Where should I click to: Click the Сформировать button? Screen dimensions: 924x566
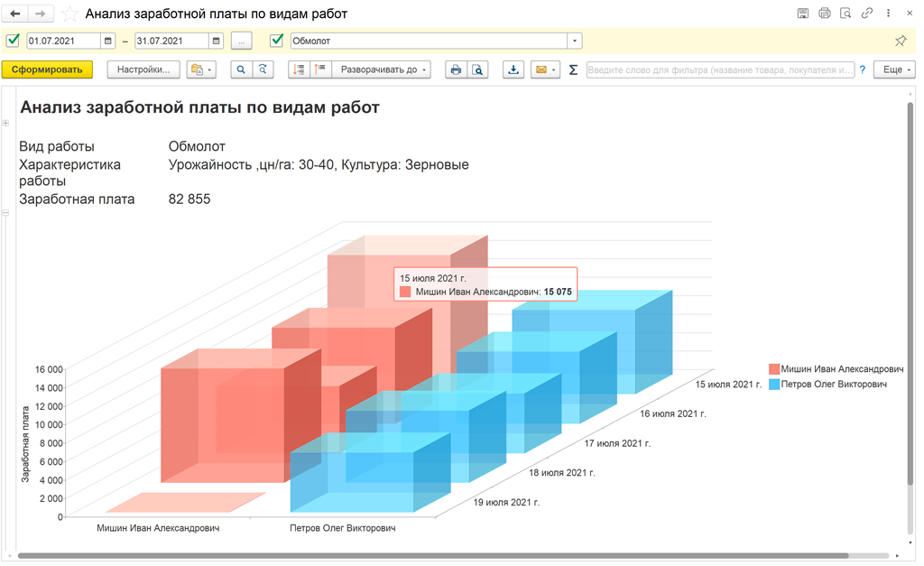click(47, 70)
